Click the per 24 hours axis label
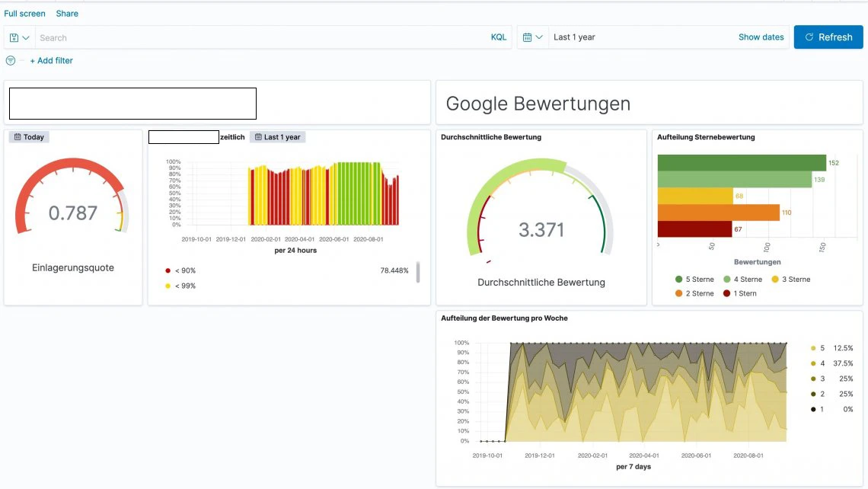The height and width of the screenshot is (489, 868). [295, 251]
